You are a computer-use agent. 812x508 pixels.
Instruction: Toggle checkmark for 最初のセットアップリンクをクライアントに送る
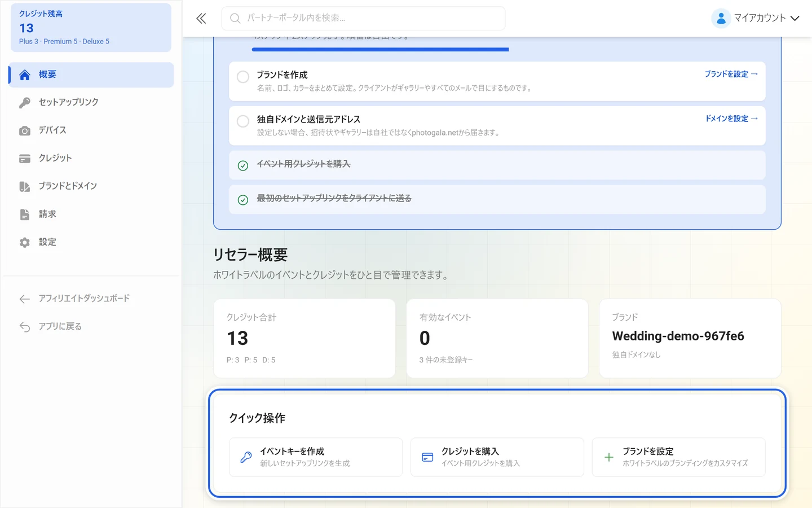coord(243,200)
